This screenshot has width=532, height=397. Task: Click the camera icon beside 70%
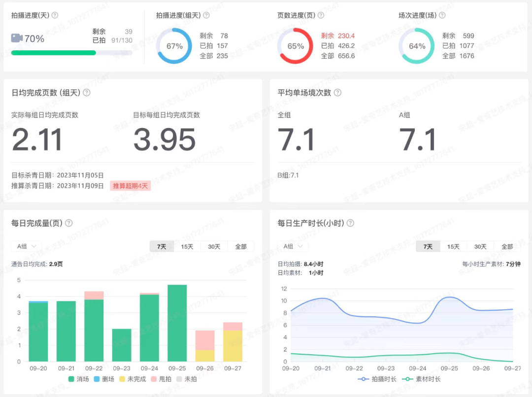[17, 38]
